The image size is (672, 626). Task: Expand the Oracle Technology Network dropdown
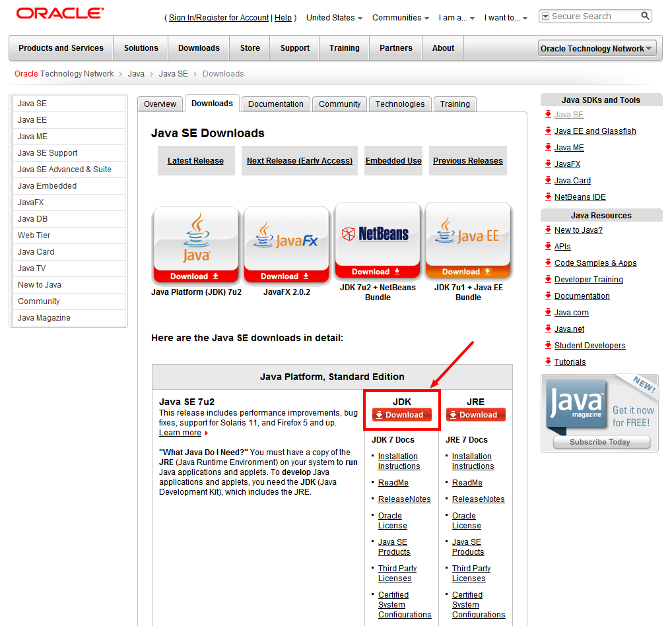597,48
